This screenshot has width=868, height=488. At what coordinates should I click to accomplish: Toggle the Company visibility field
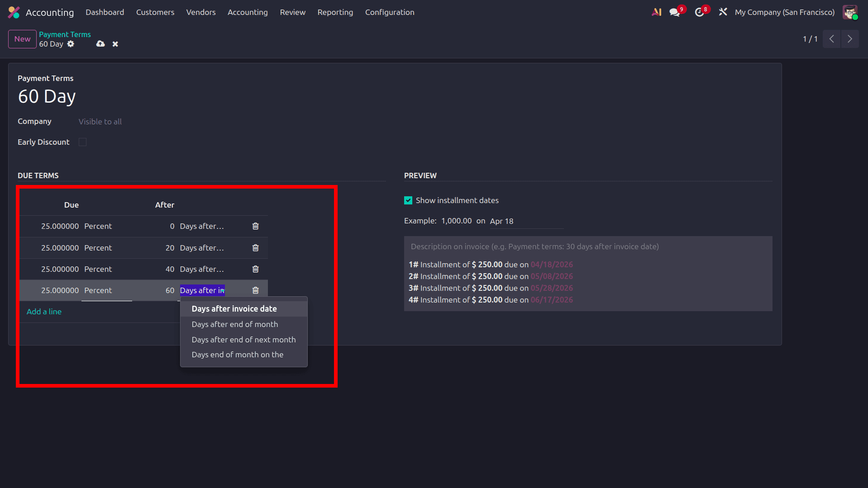click(x=100, y=121)
